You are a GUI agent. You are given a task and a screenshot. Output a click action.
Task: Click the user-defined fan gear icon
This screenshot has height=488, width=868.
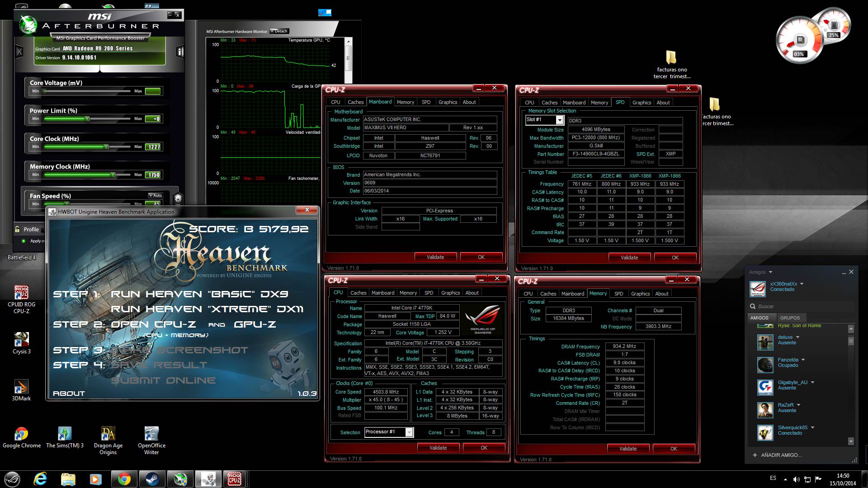coord(178,198)
